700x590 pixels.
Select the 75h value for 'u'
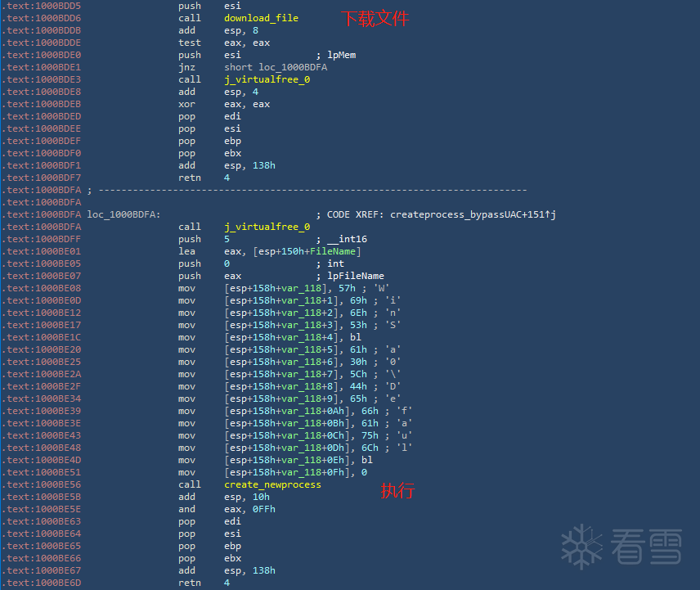(370, 436)
